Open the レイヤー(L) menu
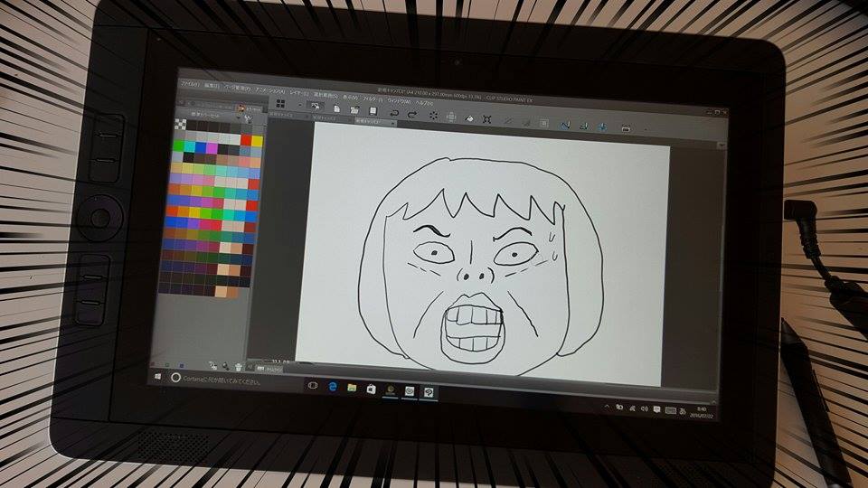 [299, 92]
